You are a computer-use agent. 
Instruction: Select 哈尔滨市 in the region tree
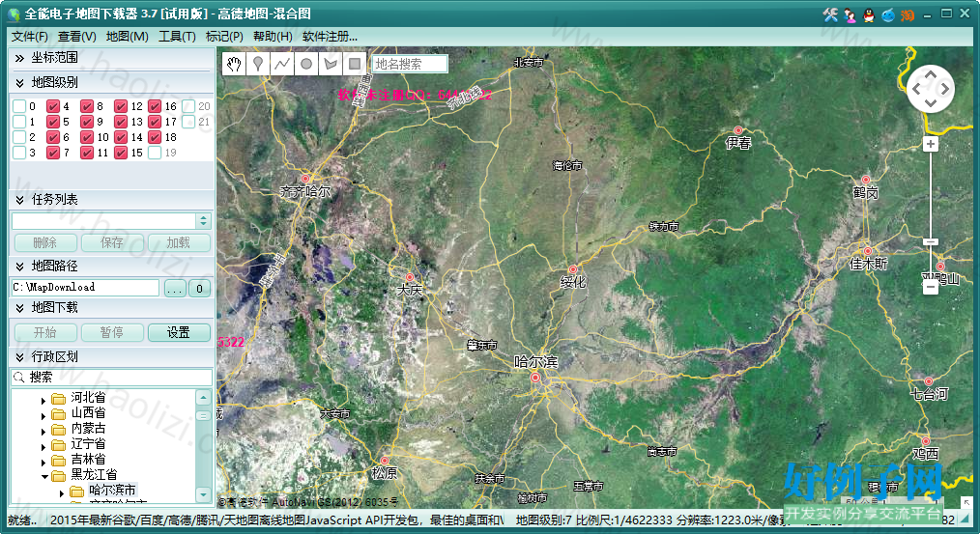point(112,491)
